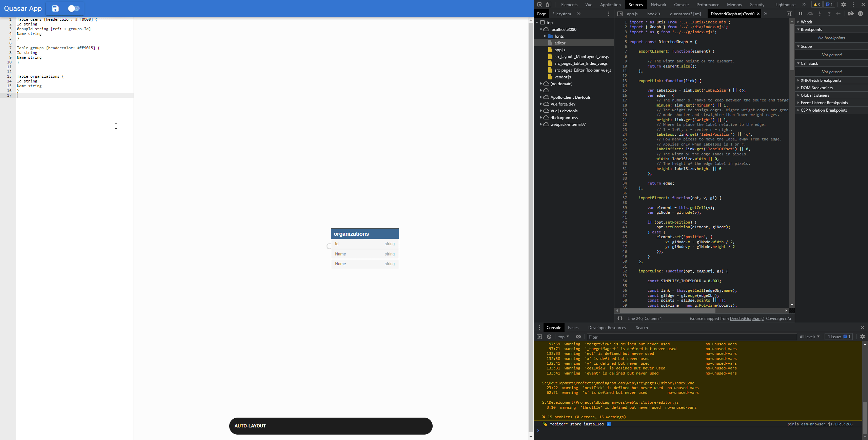
Task: Expand the Watch debugger section
Action: (806, 22)
